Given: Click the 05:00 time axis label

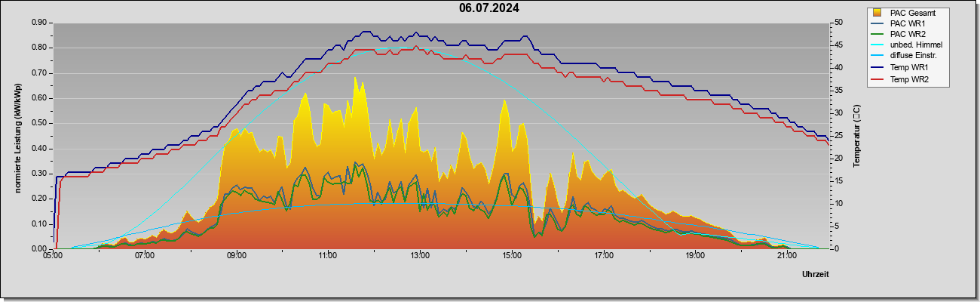Looking at the screenshot, I should (x=53, y=255).
